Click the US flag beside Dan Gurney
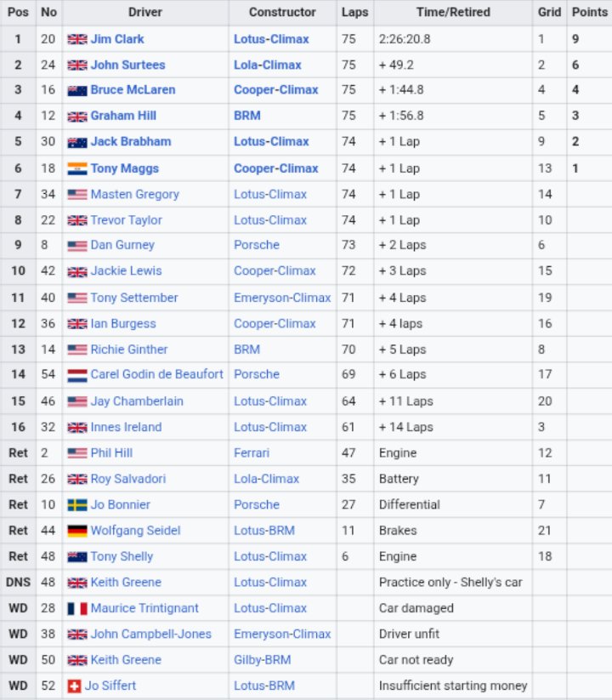 pyautogui.click(x=77, y=246)
